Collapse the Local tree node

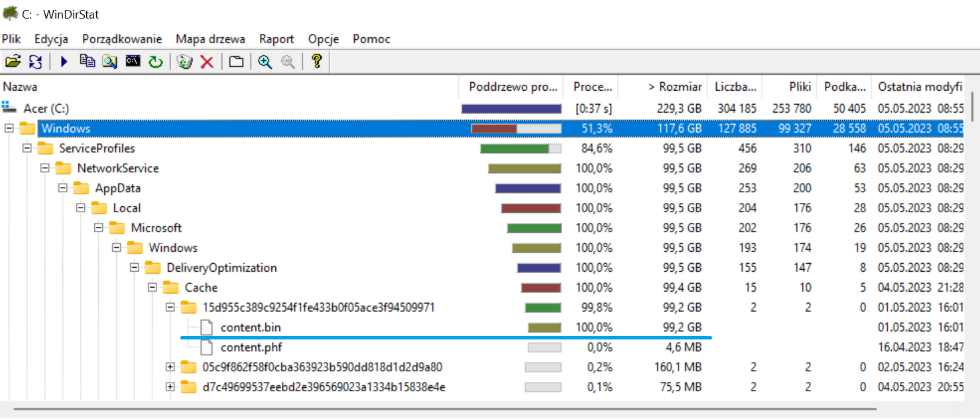pos(81,208)
